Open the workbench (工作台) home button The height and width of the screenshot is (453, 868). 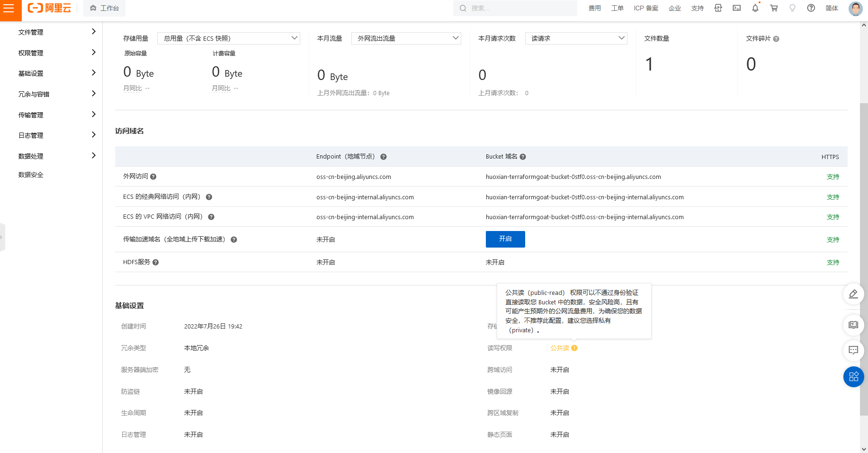click(x=104, y=8)
